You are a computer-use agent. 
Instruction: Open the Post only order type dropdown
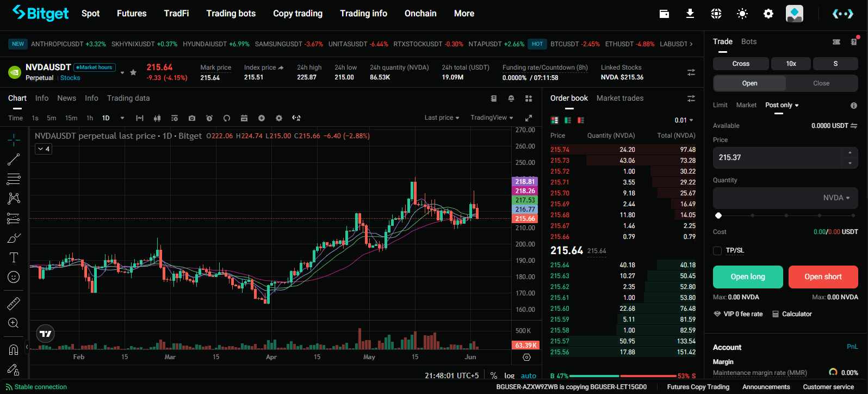782,105
